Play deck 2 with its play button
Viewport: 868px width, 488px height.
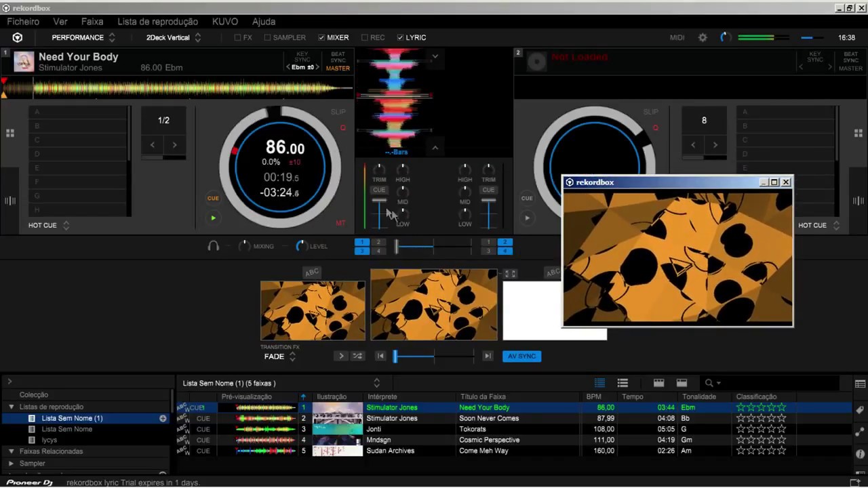click(527, 218)
